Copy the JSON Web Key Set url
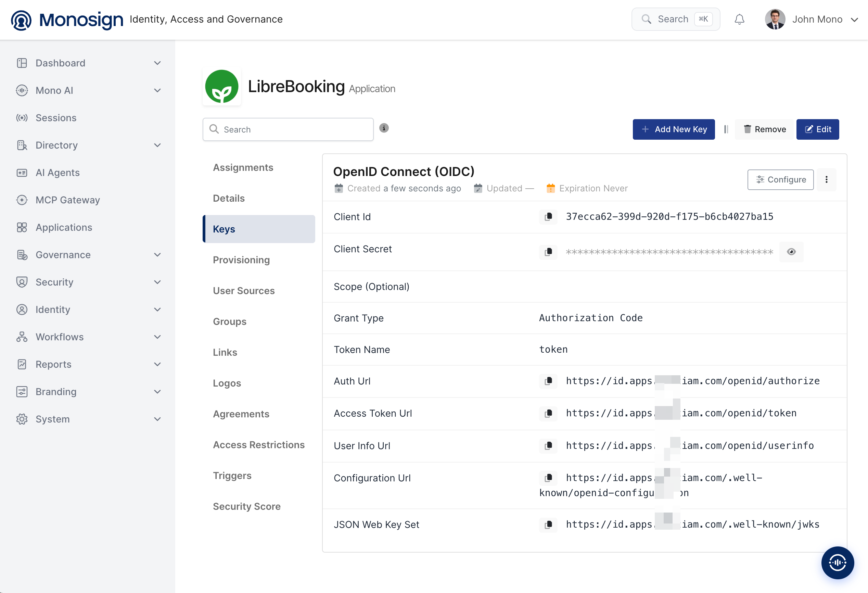Viewport: 868px width, 593px height. point(548,525)
